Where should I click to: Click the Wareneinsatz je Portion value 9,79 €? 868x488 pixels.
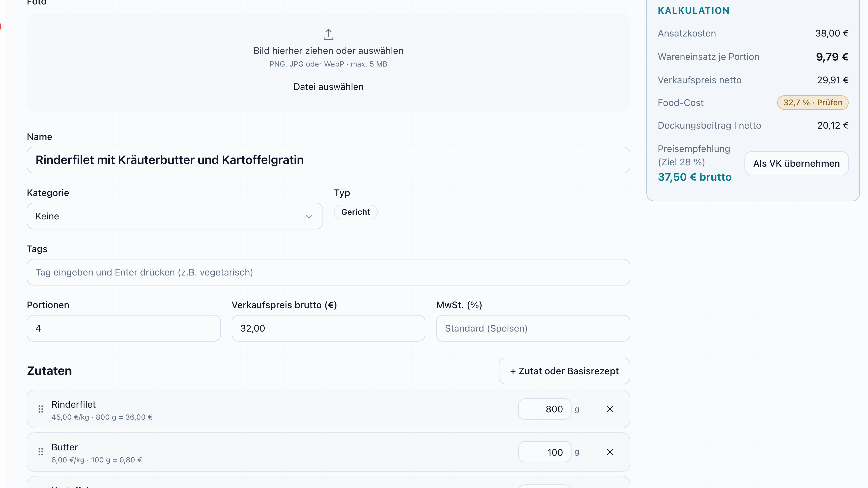[831, 57]
